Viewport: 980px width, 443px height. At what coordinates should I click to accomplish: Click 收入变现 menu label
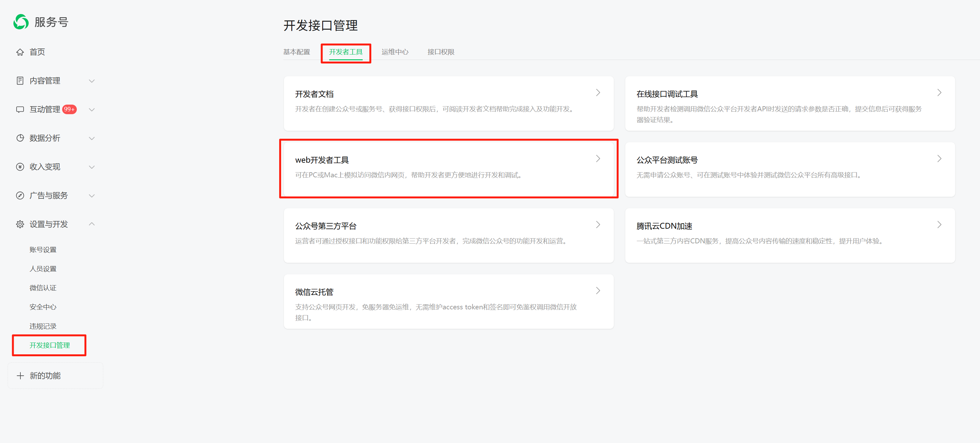coord(45,167)
